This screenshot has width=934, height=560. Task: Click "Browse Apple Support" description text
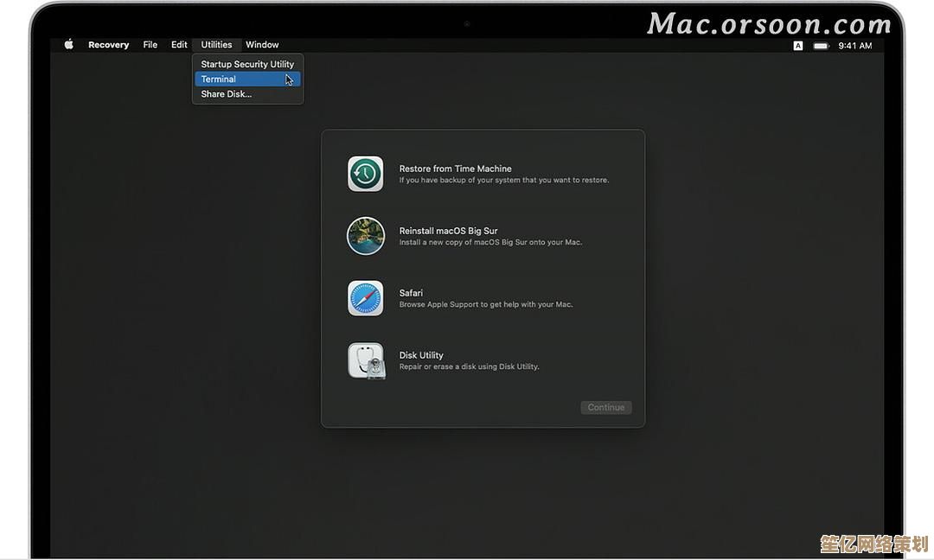point(485,304)
